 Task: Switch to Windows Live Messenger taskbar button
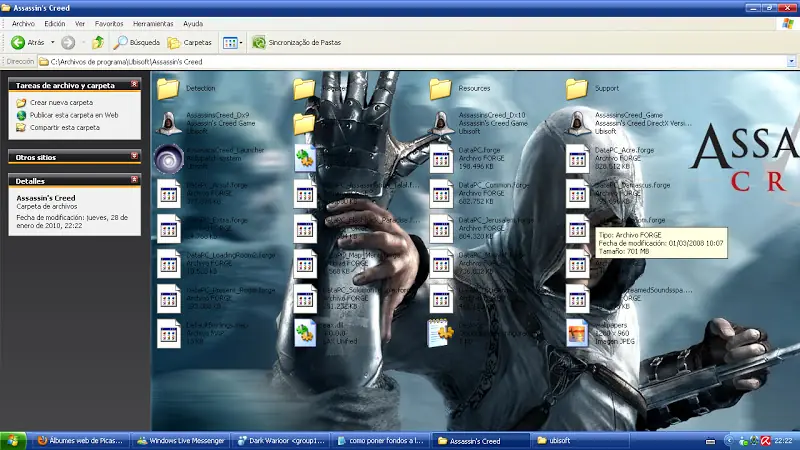181,441
